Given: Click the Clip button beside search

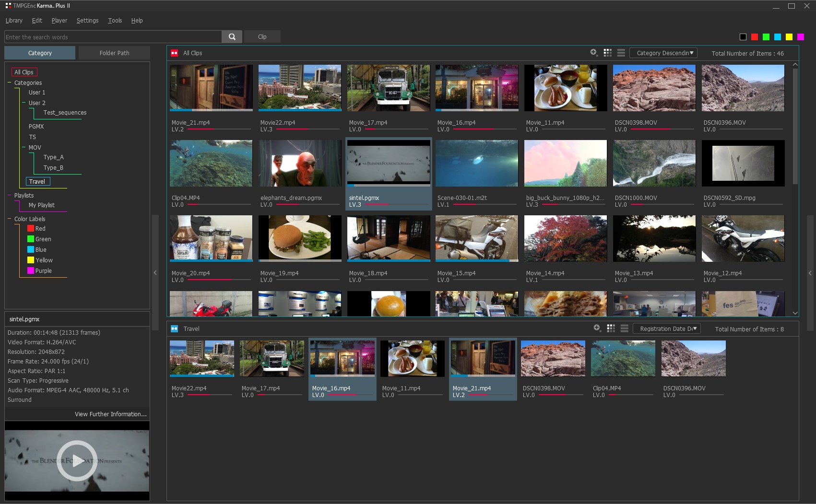Looking at the screenshot, I should click(262, 37).
